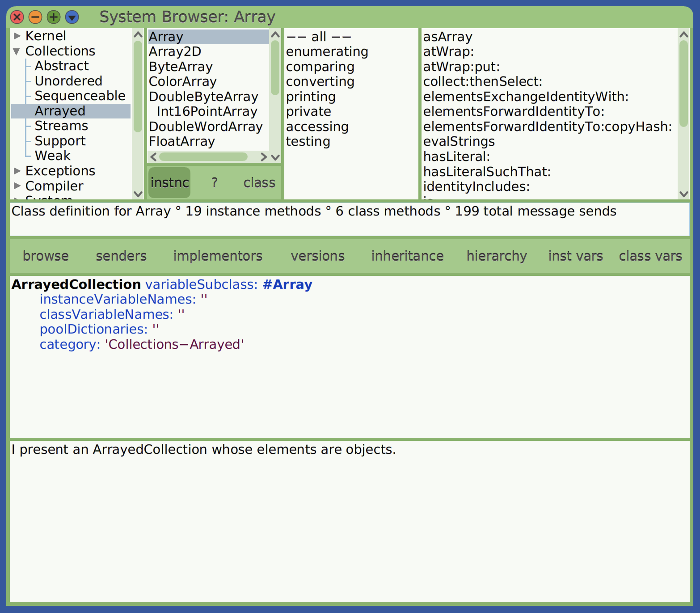The width and height of the screenshot is (700, 613).
Task: Expand the Kernel tree node
Action: tap(17, 35)
